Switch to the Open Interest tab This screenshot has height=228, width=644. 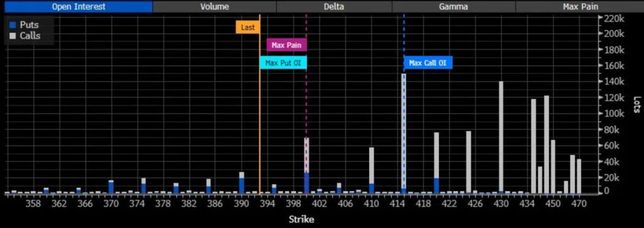78,6
